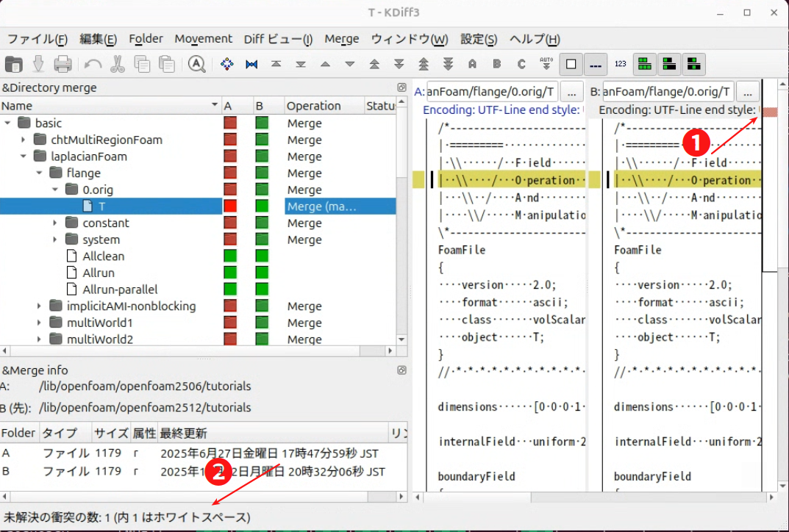Image resolution: width=789 pixels, height=532 pixels.
Task: Toggle the AUTO advance button
Action: click(x=546, y=64)
